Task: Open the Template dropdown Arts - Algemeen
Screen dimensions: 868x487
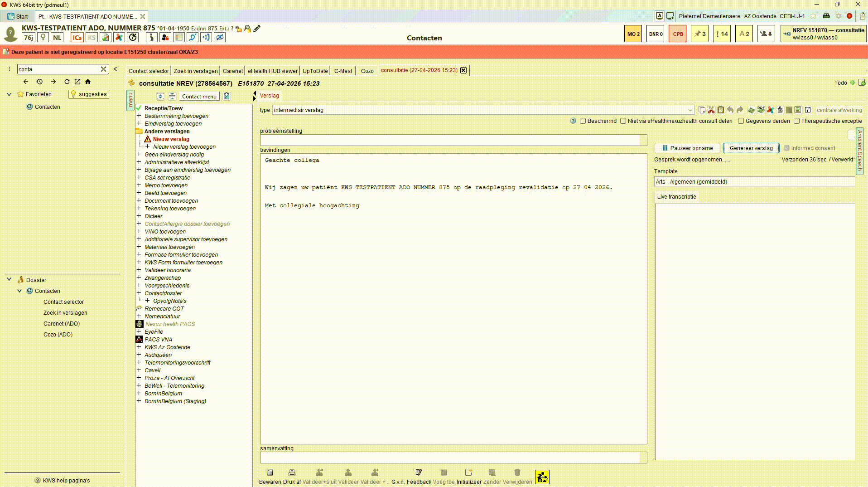Action: point(755,182)
